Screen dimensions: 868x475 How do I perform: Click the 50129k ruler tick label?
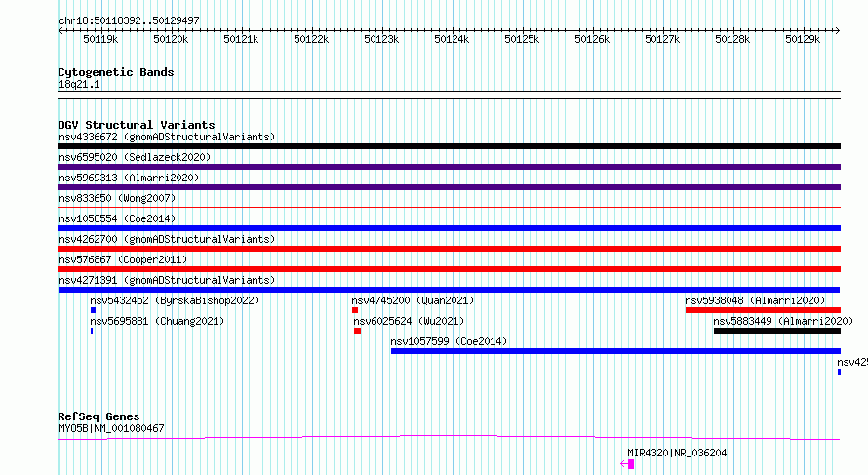pos(804,39)
